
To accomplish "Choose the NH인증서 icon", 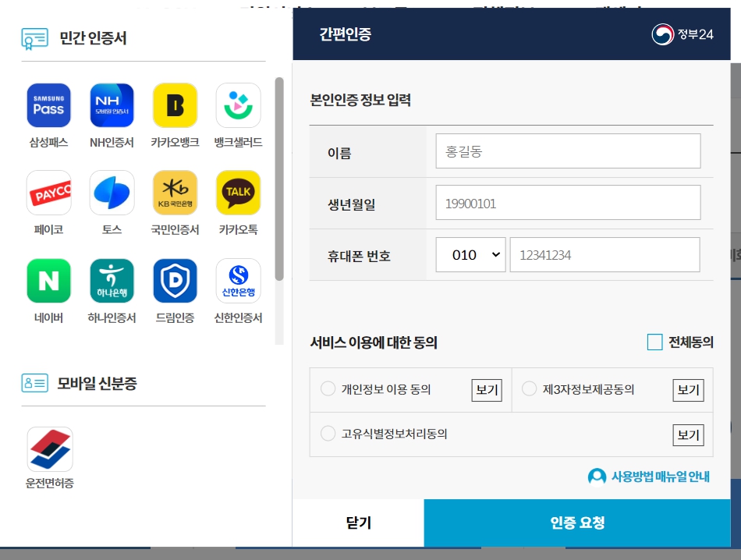I will (112, 105).
